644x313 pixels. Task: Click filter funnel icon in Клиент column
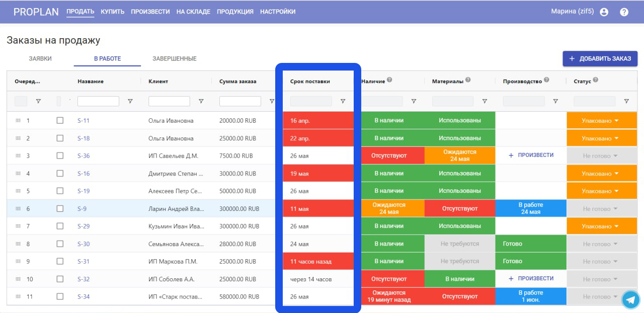[201, 101]
